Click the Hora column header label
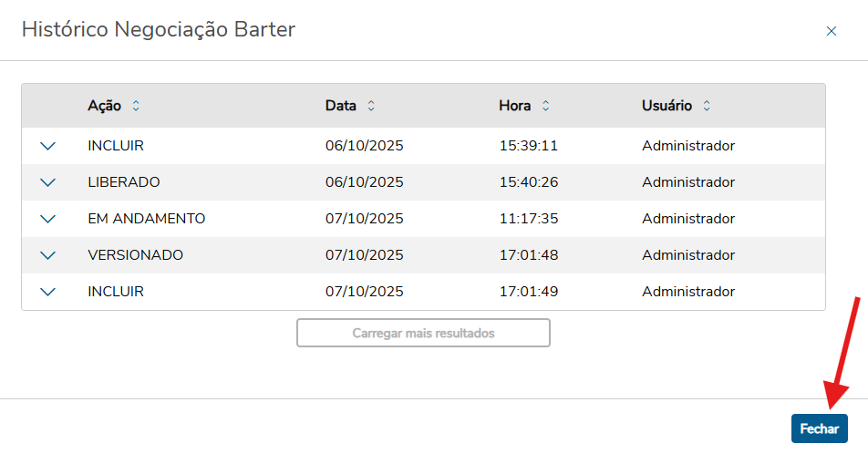868x454 pixels. [514, 106]
